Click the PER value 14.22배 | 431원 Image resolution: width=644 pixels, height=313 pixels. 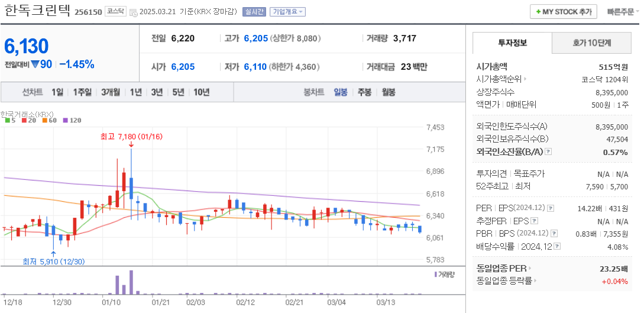[x=603, y=209]
